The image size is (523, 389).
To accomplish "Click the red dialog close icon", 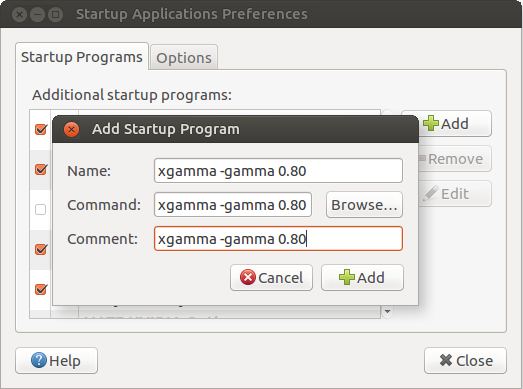I will pos(71,129).
